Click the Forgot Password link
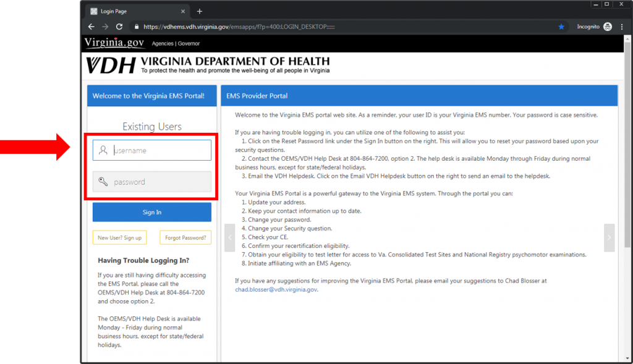 (185, 237)
